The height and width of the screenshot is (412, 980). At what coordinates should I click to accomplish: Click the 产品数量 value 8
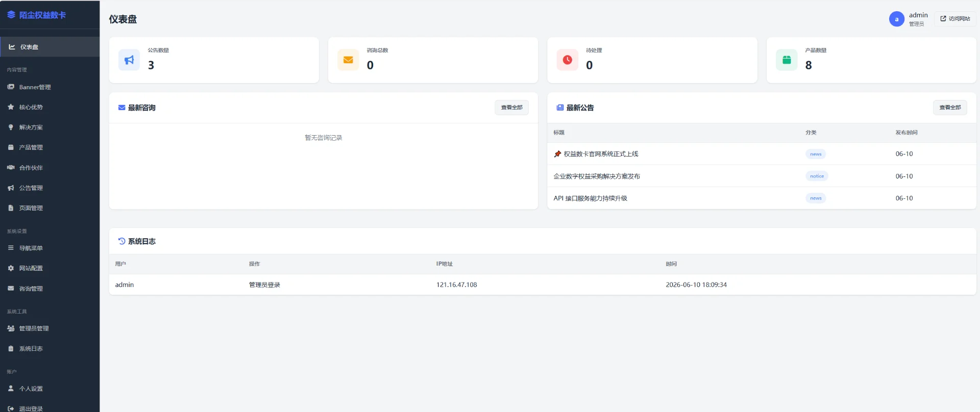(x=808, y=65)
